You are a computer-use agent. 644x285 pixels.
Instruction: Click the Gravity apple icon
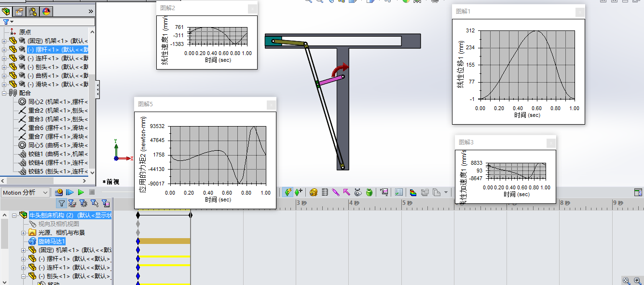click(x=369, y=192)
